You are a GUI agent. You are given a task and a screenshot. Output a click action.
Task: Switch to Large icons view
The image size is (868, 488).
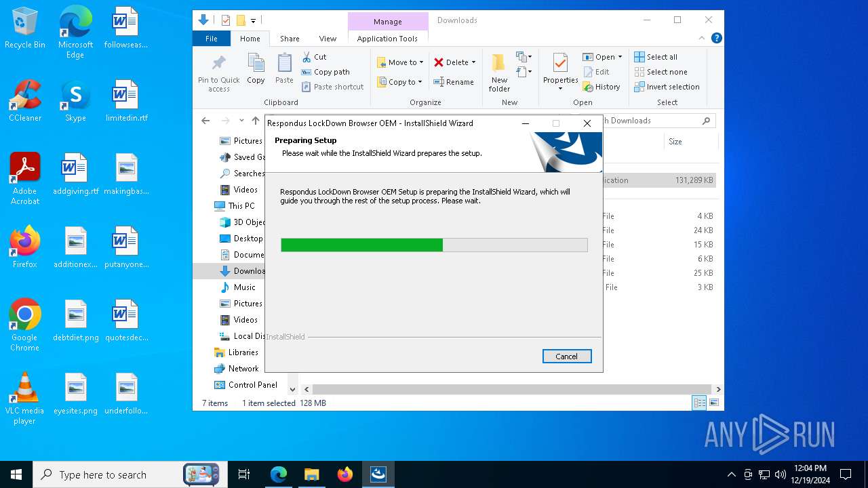click(713, 403)
